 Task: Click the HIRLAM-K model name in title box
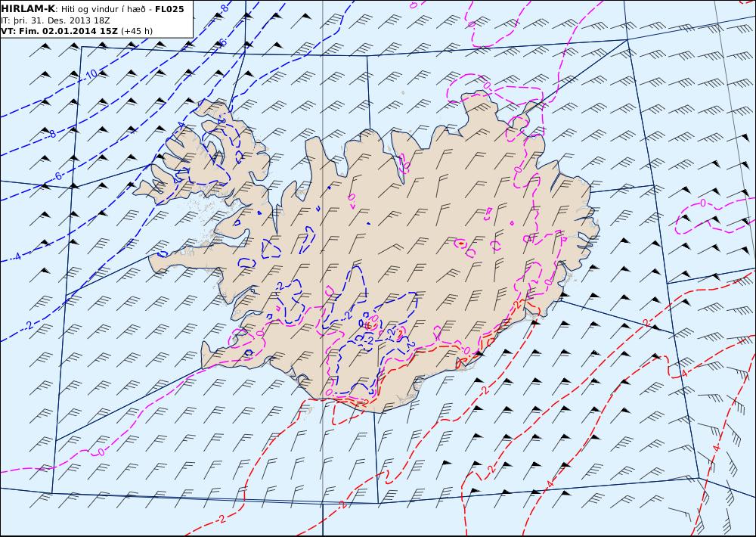tap(28, 9)
